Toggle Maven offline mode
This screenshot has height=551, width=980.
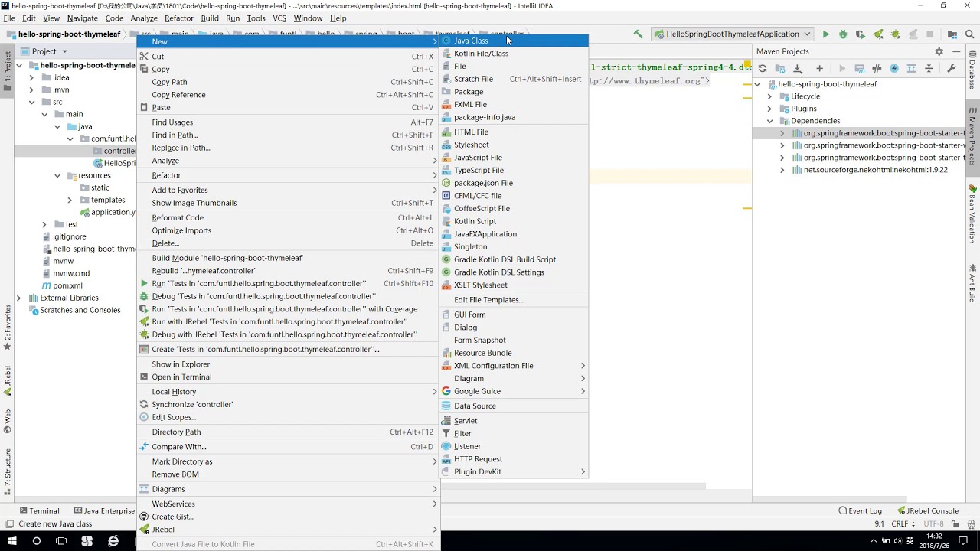877,68
